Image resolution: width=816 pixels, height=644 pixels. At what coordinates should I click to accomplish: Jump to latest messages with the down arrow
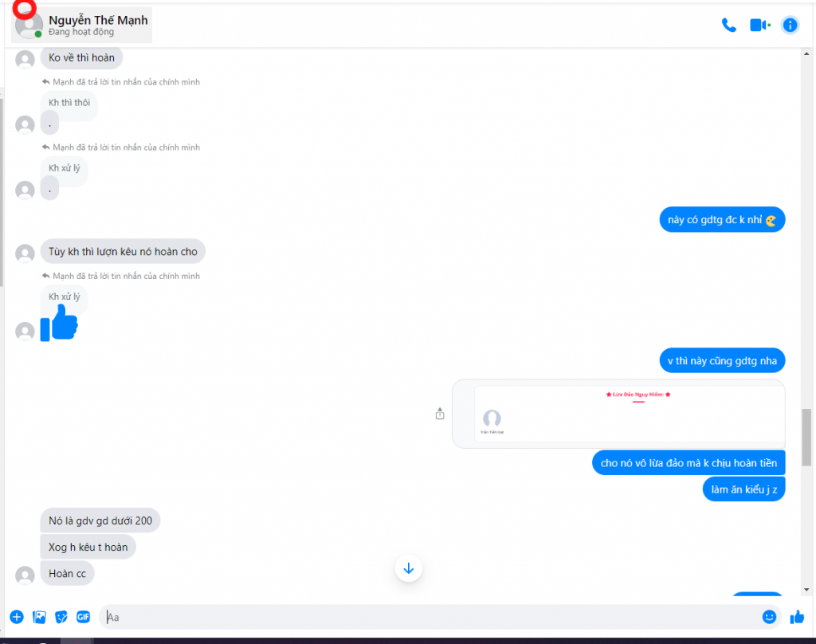point(409,568)
